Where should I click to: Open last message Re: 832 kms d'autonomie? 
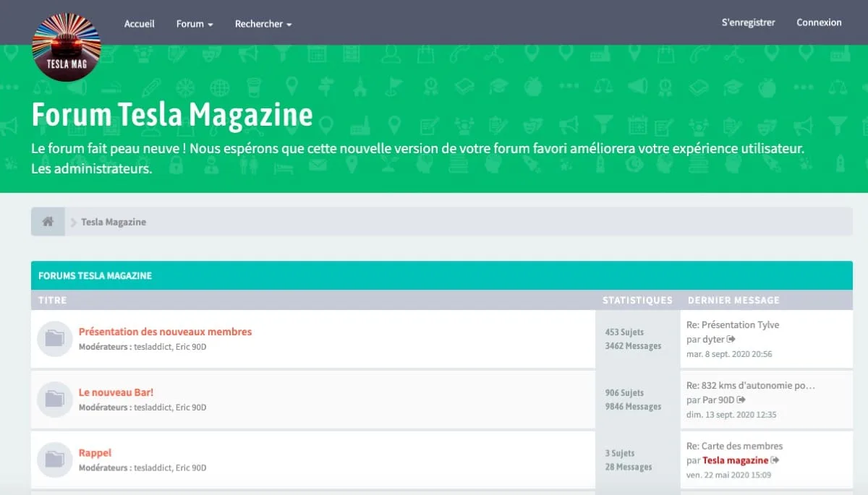point(751,386)
